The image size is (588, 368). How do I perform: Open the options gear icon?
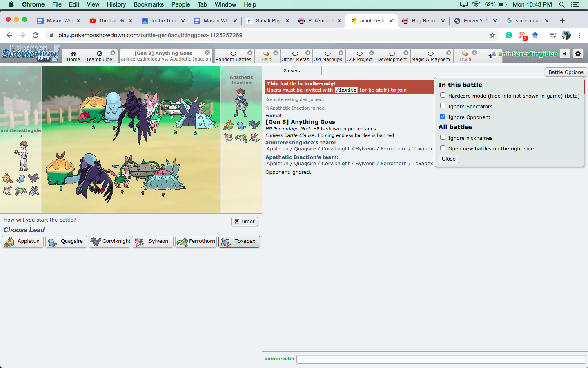(578, 54)
